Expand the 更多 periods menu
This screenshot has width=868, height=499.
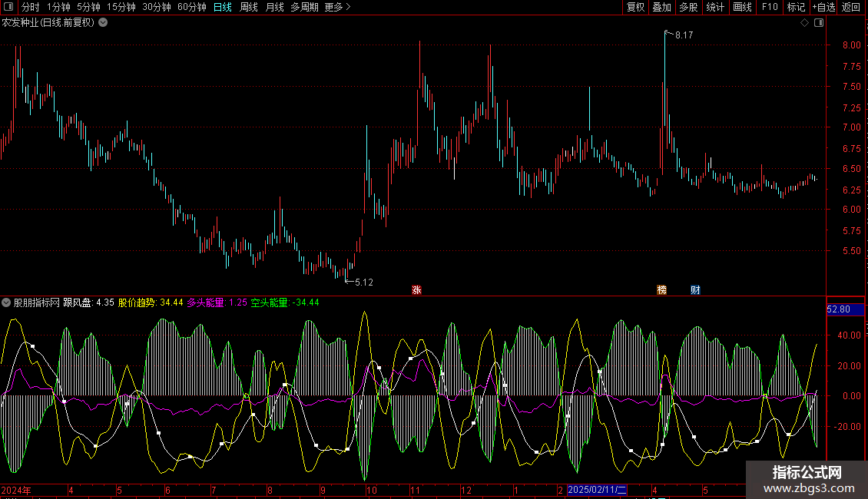coord(338,7)
